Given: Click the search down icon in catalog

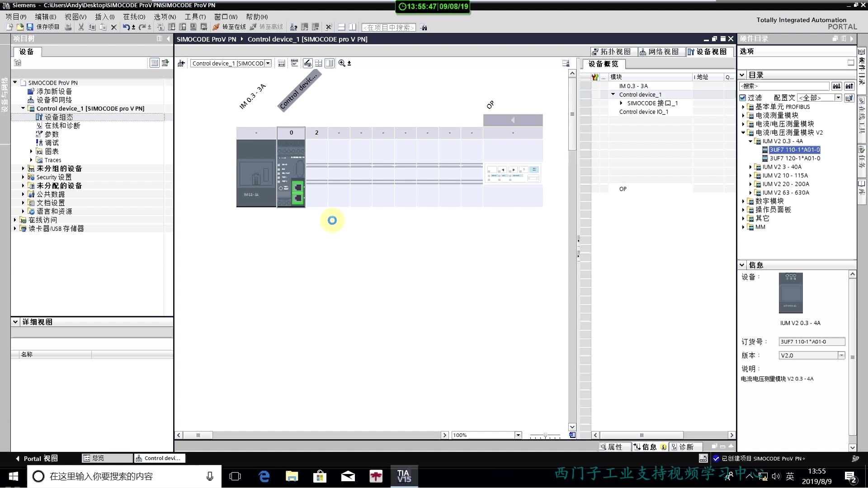Looking at the screenshot, I should click(836, 86).
